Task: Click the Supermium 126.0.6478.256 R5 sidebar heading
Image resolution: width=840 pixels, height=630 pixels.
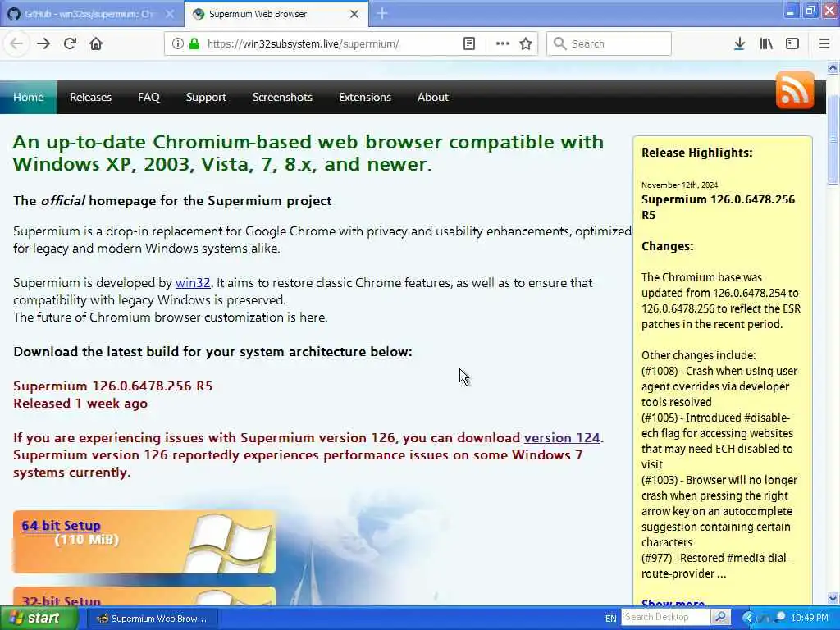Action: click(x=718, y=208)
